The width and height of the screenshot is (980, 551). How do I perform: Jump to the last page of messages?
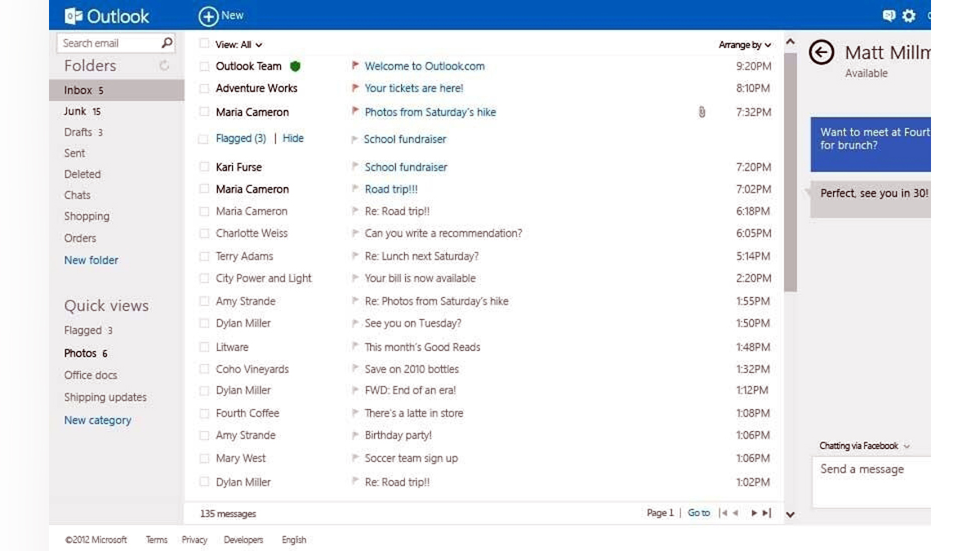pyautogui.click(x=766, y=513)
